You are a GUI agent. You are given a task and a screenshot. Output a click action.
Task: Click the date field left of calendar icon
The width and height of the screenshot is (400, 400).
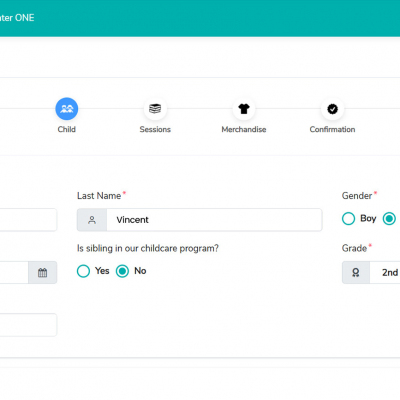14,272
